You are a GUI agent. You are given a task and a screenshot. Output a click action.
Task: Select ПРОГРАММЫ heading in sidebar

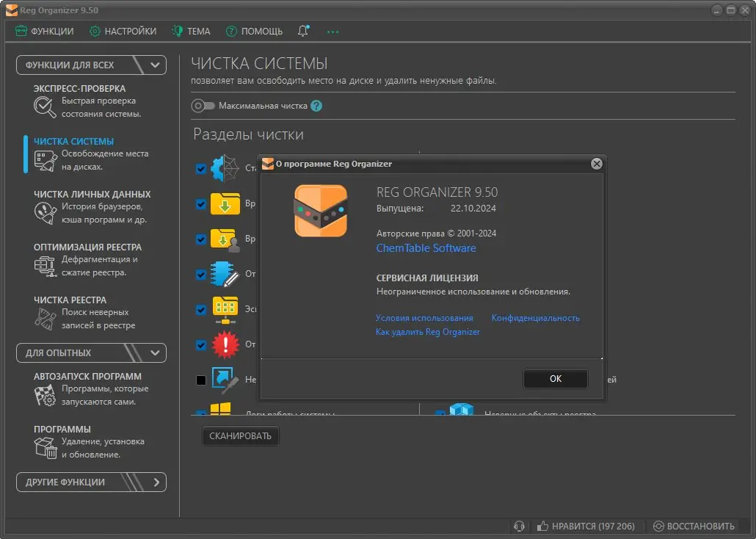click(x=62, y=429)
